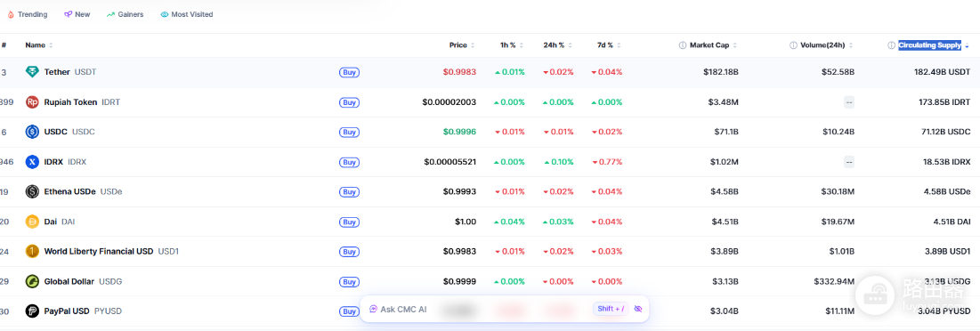Sort by 7d % change
980x331 pixels.
pyautogui.click(x=610, y=45)
